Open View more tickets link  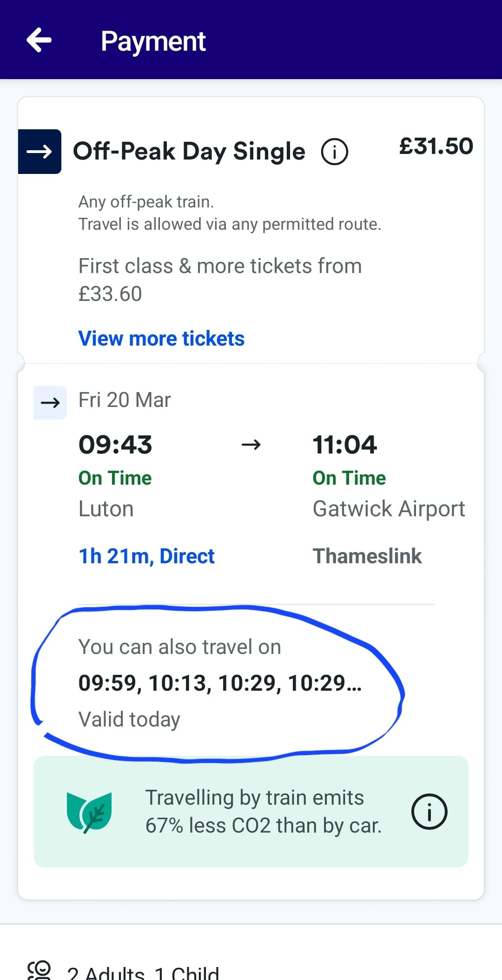[x=161, y=338]
